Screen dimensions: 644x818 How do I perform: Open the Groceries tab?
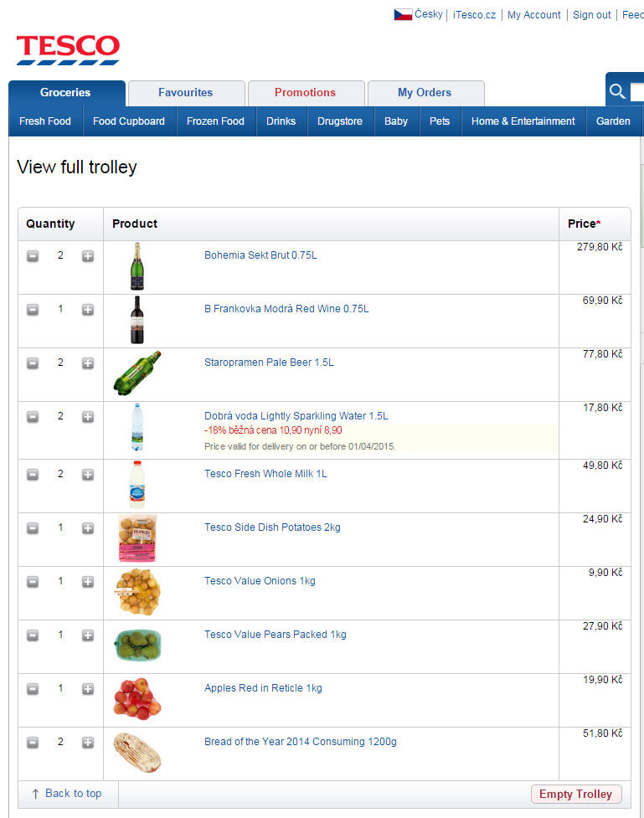tap(66, 93)
